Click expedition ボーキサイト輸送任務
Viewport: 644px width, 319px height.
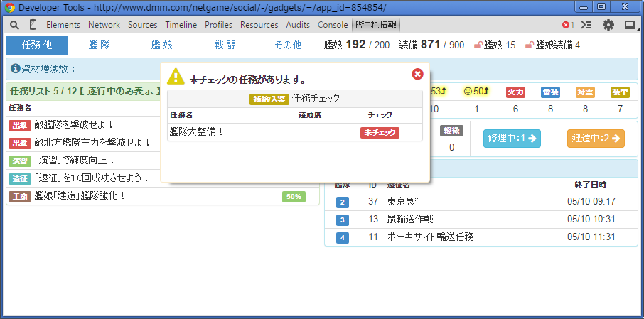pyautogui.click(x=431, y=237)
